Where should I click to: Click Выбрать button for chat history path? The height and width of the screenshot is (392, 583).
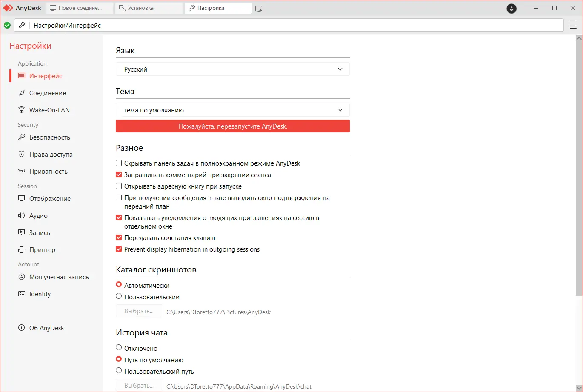point(139,385)
